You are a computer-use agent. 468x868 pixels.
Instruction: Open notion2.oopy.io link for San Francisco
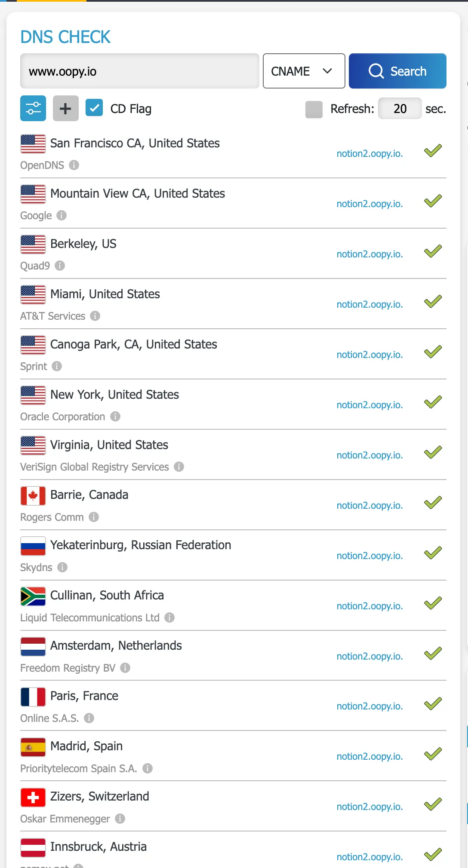369,153
